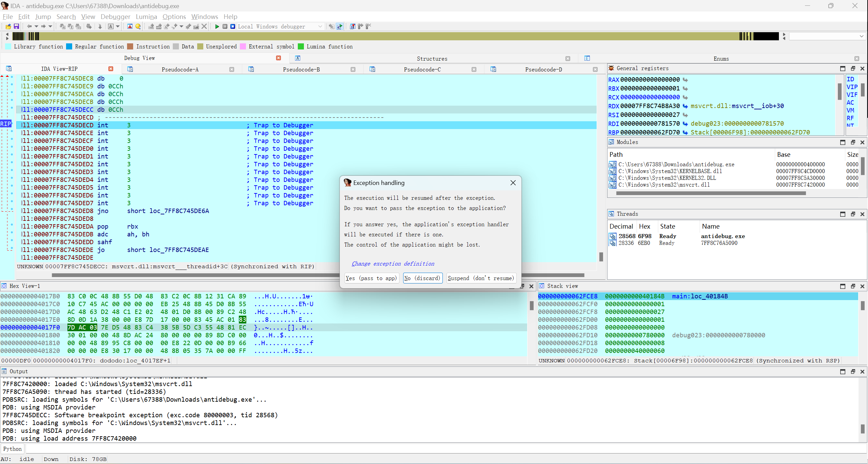Maximize the Modules panel
This screenshot has width=868, height=464.
pos(843,142)
